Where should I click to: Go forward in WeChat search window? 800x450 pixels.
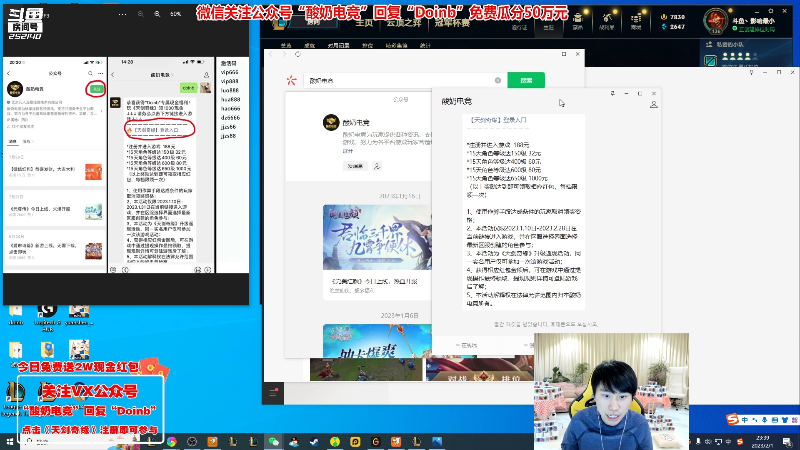tap(284, 54)
